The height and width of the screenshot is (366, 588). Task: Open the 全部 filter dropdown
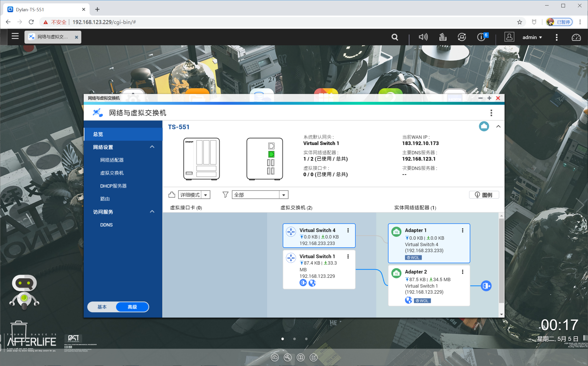coord(260,195)
